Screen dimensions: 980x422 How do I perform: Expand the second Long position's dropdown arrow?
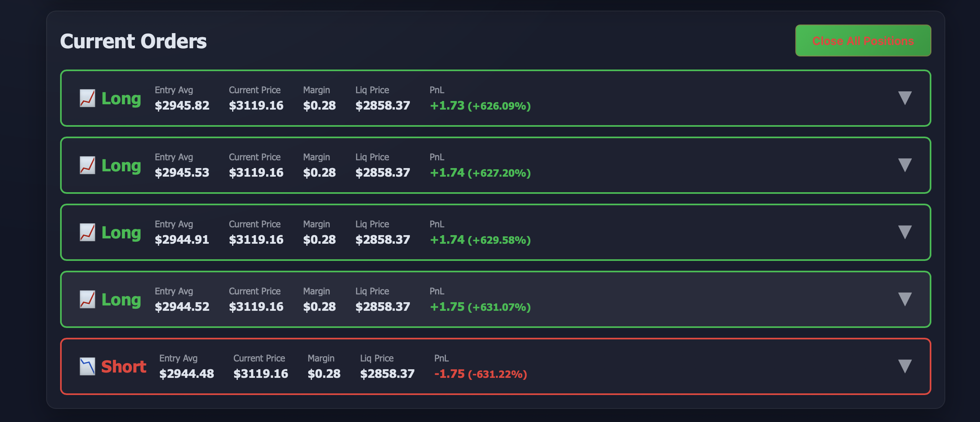click(x=905, y=165)
